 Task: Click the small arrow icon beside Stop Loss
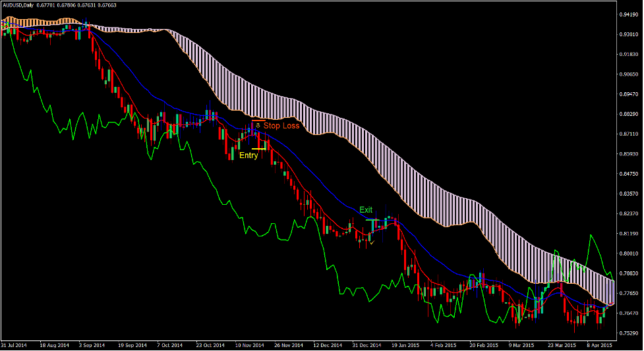(x=258, y=125)
